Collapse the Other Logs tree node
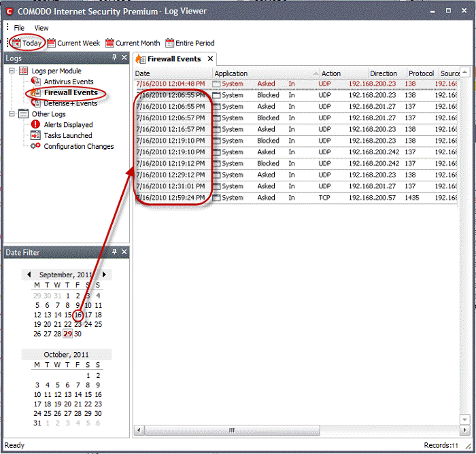Image resolution: width=476 pixels, height=454 pixels. [x=12, y=113]
